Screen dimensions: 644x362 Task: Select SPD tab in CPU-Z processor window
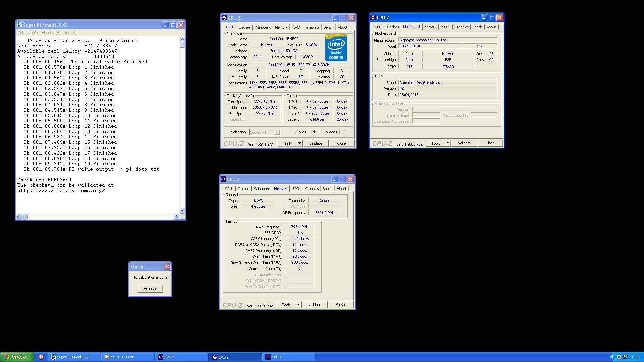[297, 27]
